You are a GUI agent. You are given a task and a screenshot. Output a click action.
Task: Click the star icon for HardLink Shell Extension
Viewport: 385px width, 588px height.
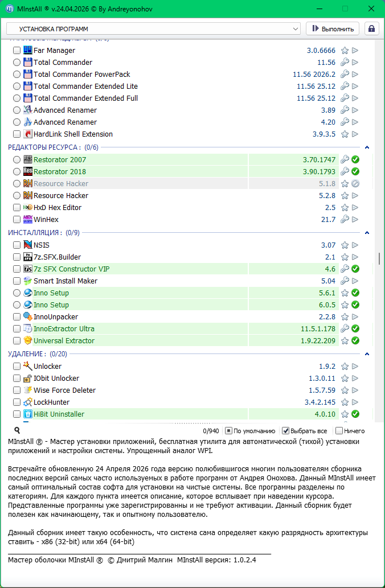[x=345, y=134]
